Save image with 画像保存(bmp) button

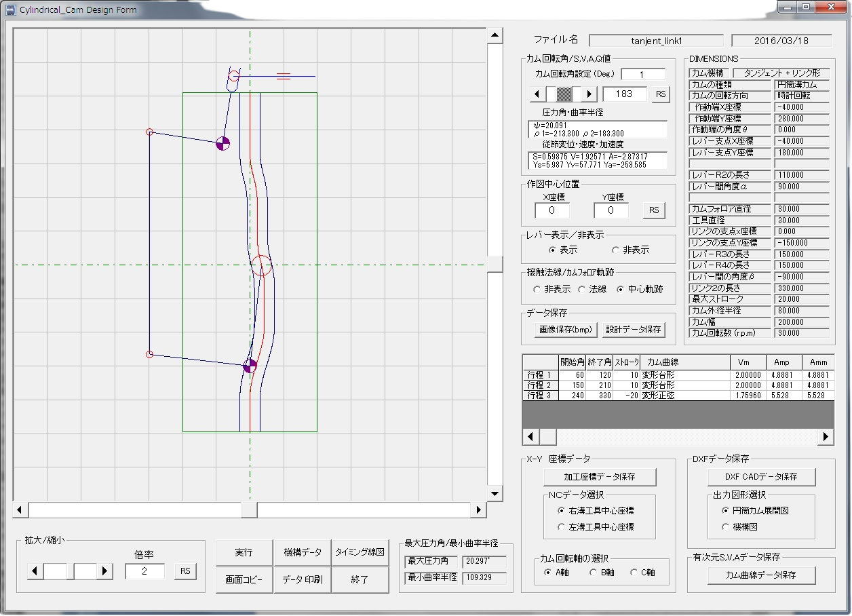tap(565, 330)
